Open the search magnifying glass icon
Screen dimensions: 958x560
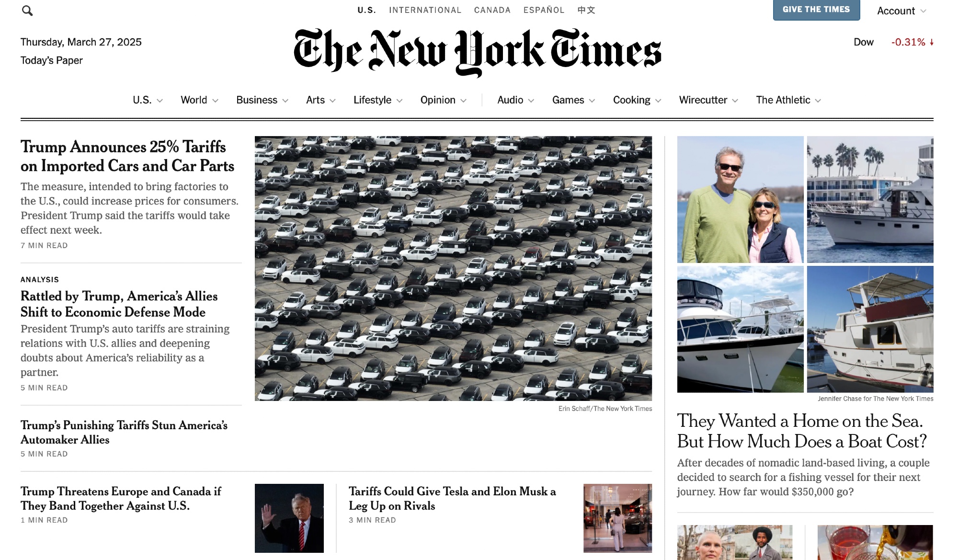click(27, 11)
